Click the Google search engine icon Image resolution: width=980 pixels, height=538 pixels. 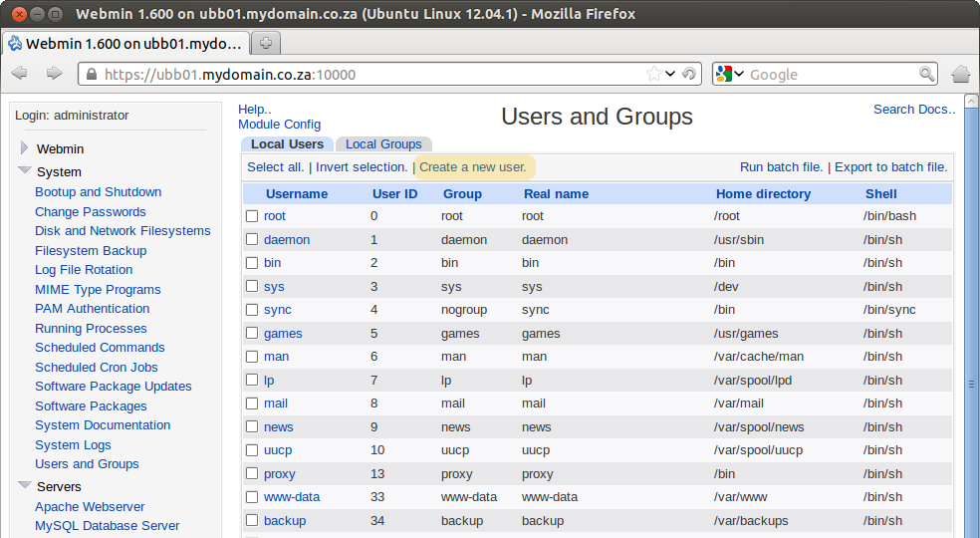(724, 74)
